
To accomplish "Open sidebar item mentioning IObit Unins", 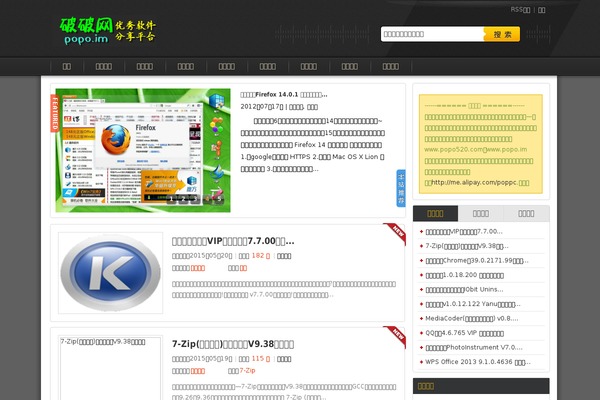I will click(x=464, y=290).
